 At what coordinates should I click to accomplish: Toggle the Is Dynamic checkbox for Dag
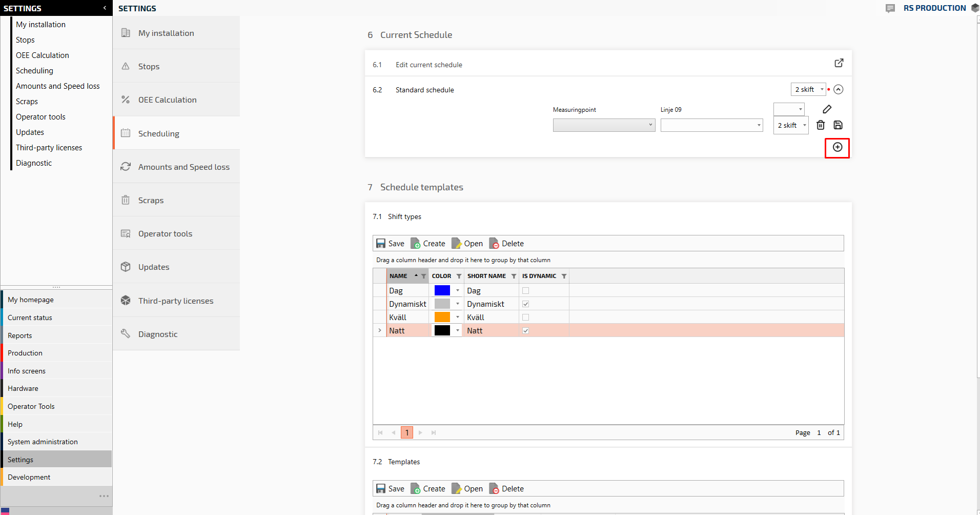525,291
